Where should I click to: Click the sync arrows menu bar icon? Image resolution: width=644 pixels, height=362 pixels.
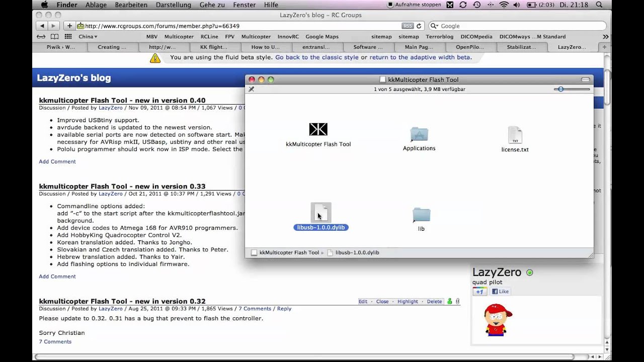pos(463,5)
